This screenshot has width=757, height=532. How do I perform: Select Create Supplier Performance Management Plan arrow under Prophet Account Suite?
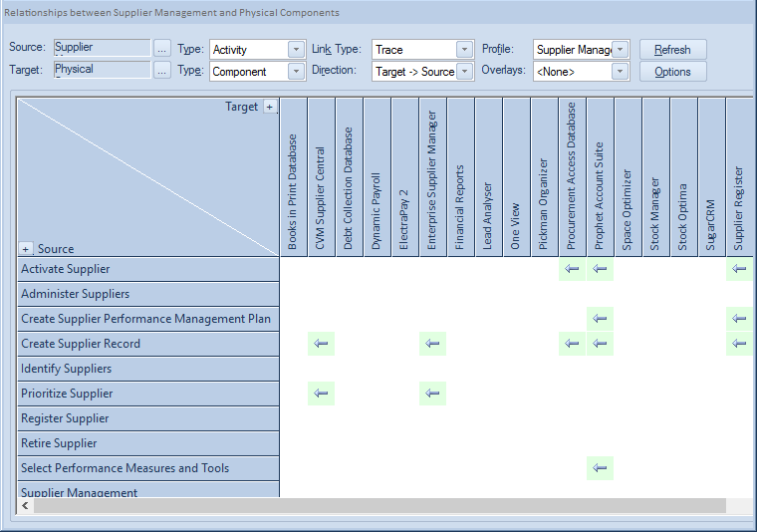600,319
